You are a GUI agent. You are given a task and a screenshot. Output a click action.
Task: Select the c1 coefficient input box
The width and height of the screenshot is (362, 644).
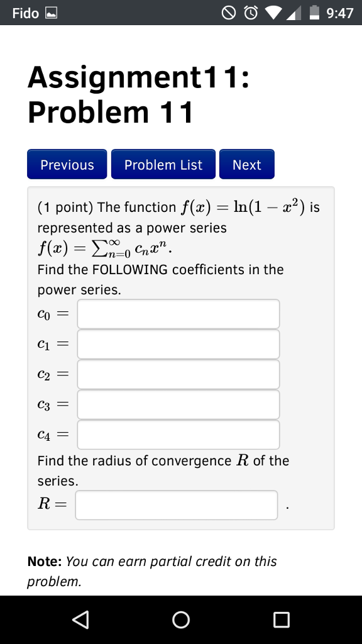pos(178,343)
